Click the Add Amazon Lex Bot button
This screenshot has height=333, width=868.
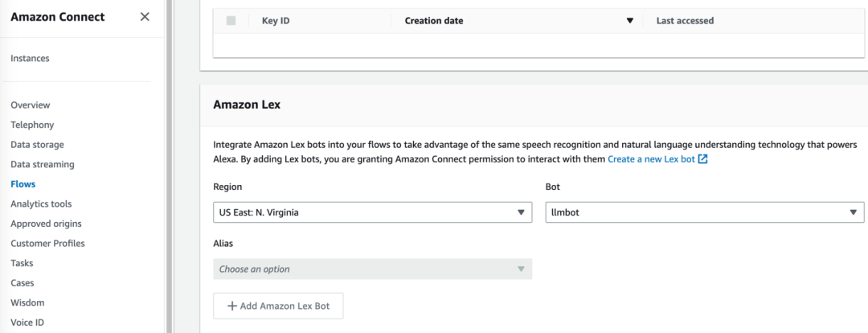tap(278, 306)
